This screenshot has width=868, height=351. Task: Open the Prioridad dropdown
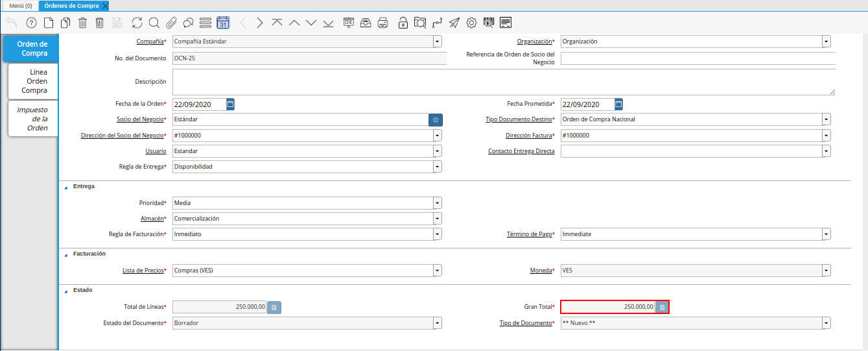click(x=438, y=203)
